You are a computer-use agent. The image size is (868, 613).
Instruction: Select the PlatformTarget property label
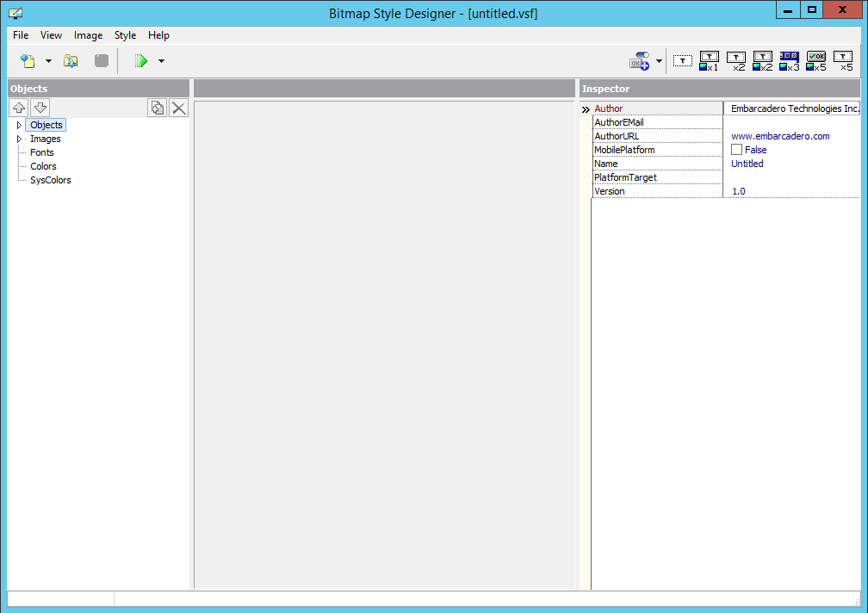(x=625, y=177)
